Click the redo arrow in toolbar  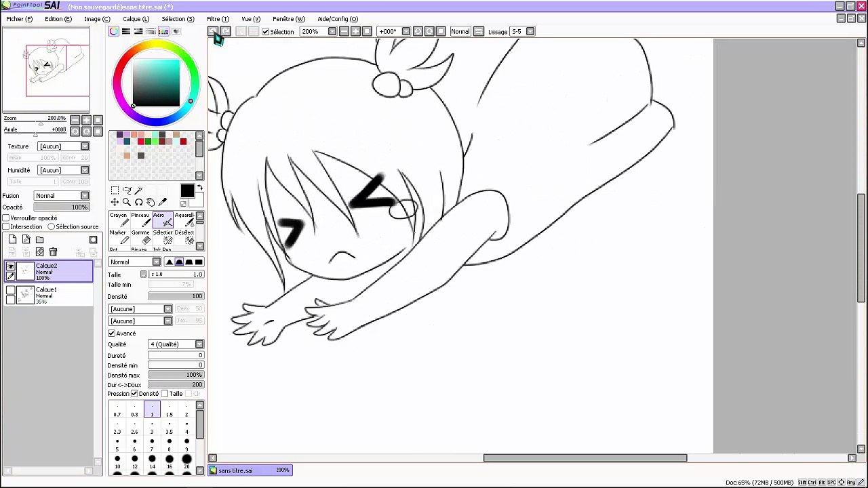(x=226, y=31)
